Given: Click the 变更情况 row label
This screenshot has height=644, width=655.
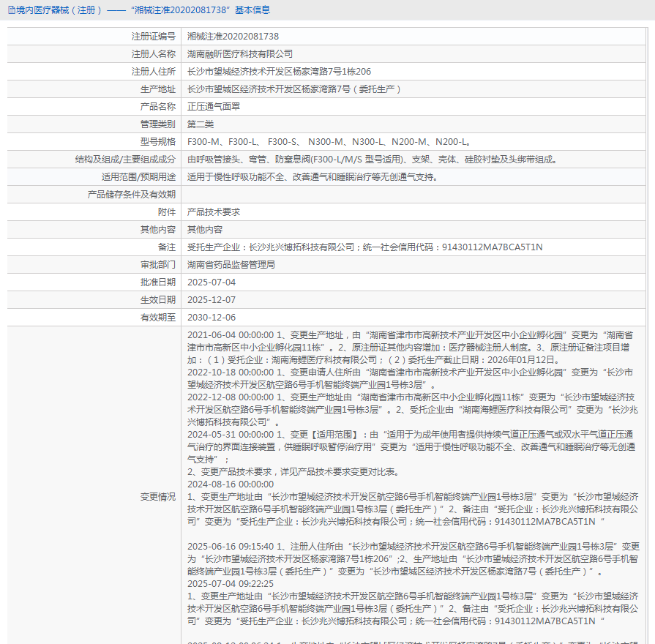Looking at the screenshot, I should [x=158, y=497].
